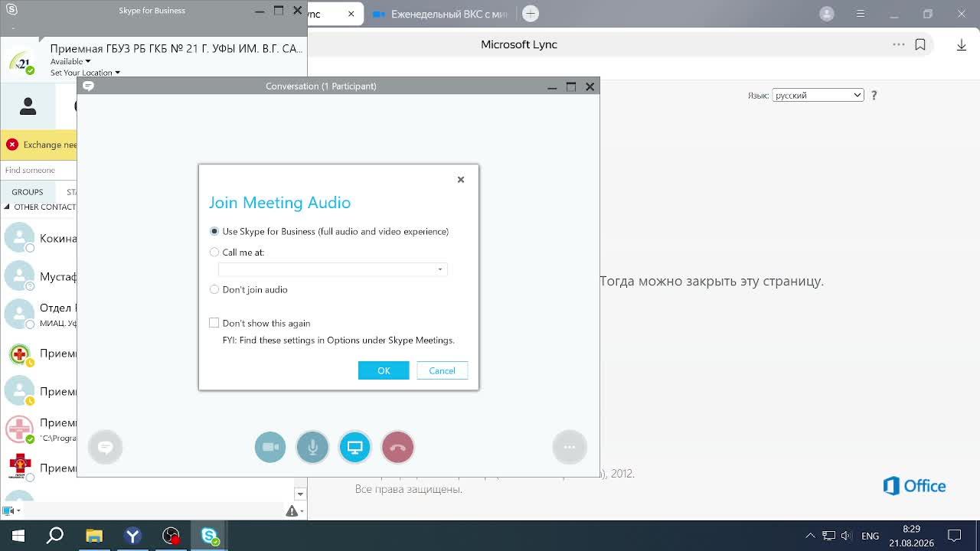Start video in the Conversation window

(270, 447)
